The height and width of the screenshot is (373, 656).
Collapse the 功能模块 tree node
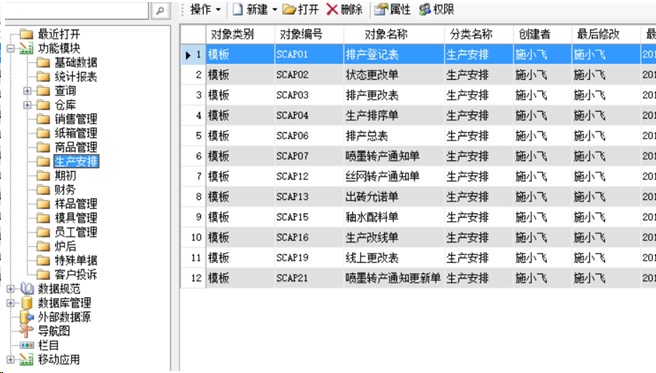point(10,49)
